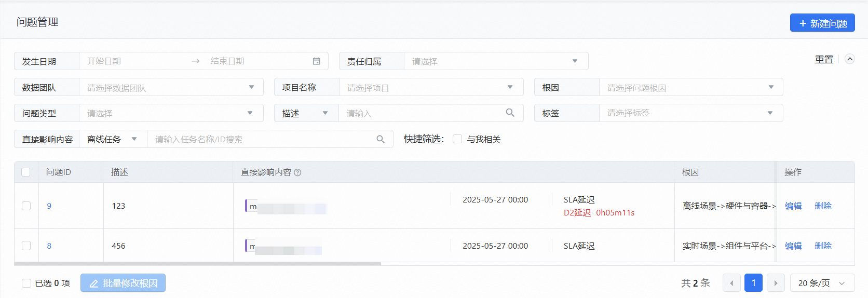Image resolution: width=868 pixels, height=298 pixels.
Task: Enable 与我相关 quick filter checkbox
Action: pyautogui.click(x=457, y=139)
